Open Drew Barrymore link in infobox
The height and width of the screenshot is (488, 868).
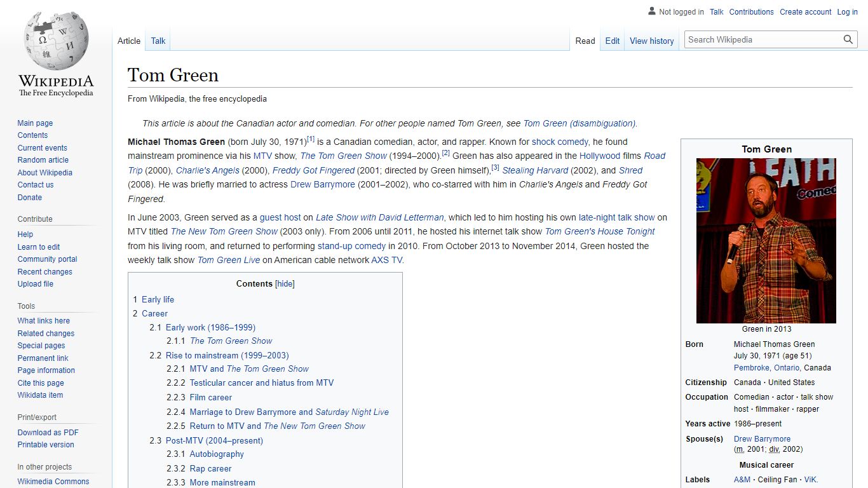click(x=762, y=439)
